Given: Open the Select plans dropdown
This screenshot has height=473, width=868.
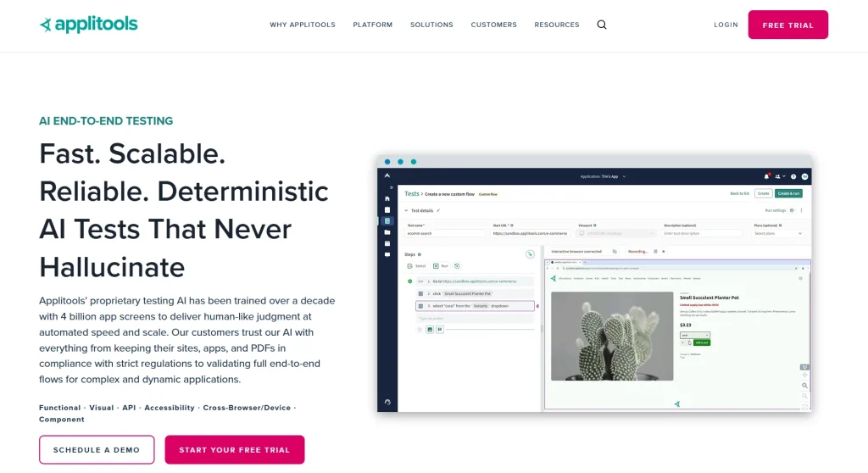Looking at the screenshot, I should [777, 233].
